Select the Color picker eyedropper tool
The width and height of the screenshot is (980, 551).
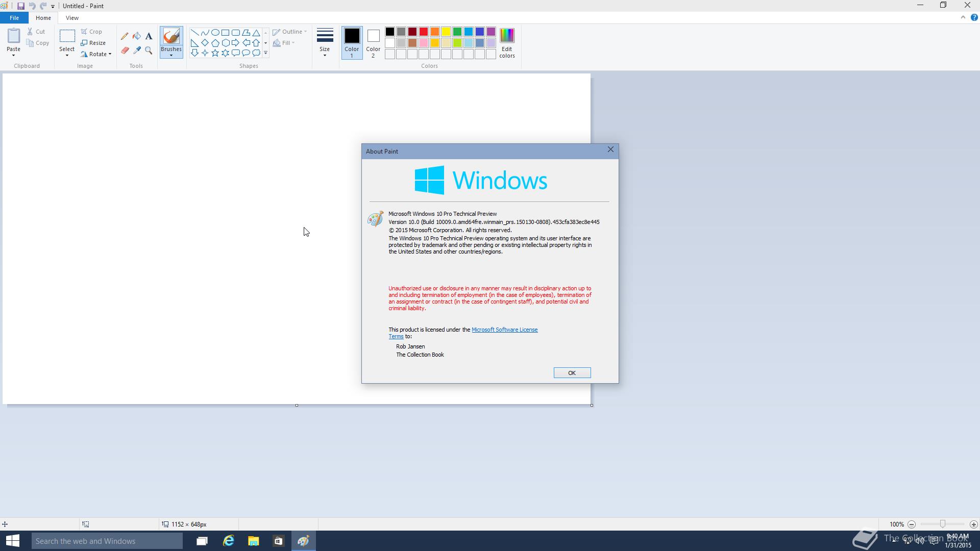[137, 51]
